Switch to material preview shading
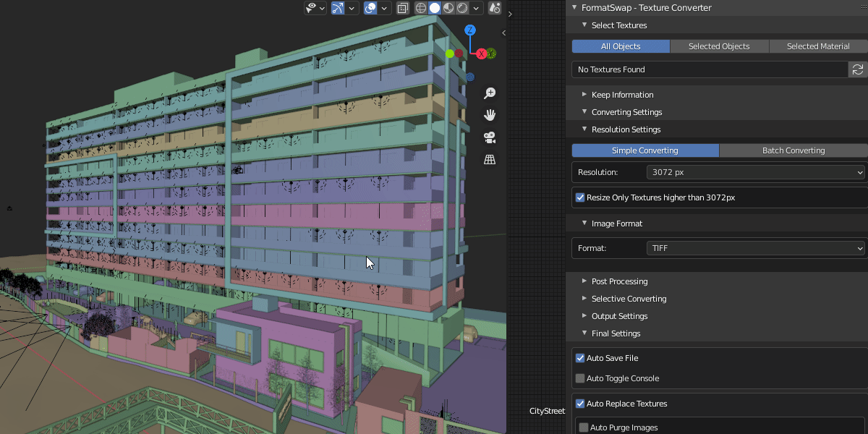 coord(448,8)
